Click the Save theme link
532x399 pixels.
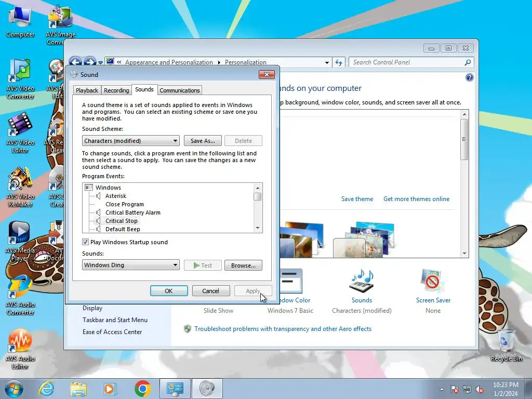(357, 199)
